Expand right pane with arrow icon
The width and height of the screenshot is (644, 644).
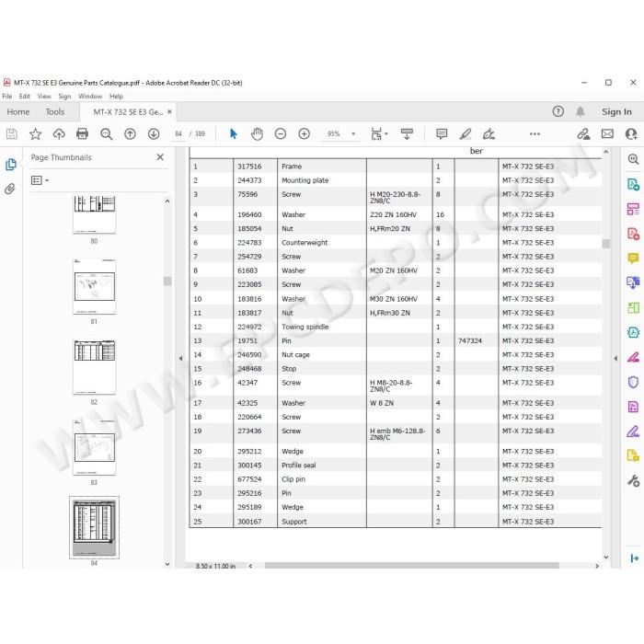tap(634, 558)
